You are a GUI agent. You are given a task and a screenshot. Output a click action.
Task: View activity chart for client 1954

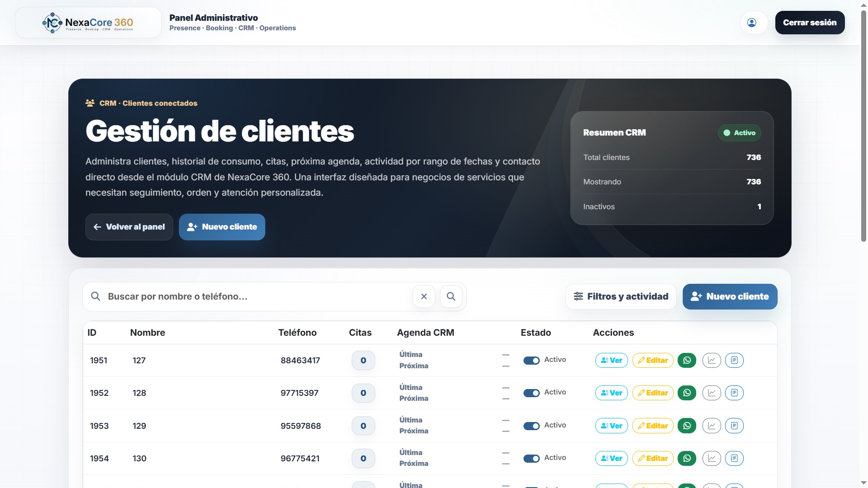(x=712, y=458)
